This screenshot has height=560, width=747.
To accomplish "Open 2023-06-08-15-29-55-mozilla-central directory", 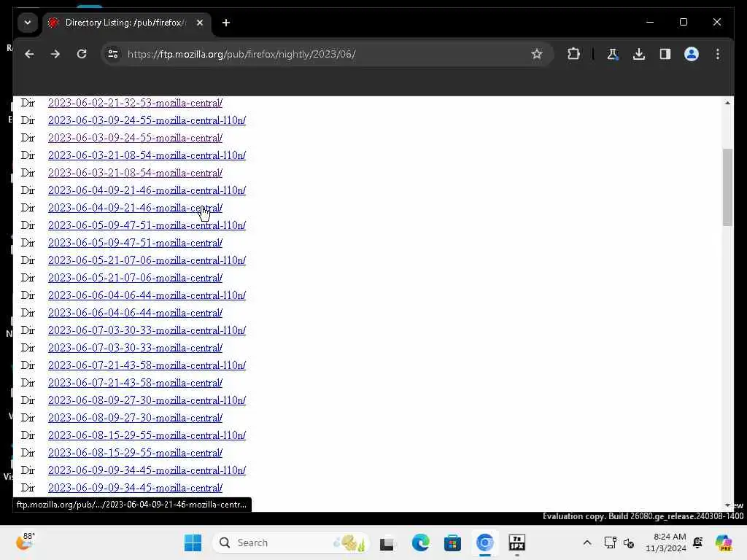I will pyautogui.click(x=135, y=453).
